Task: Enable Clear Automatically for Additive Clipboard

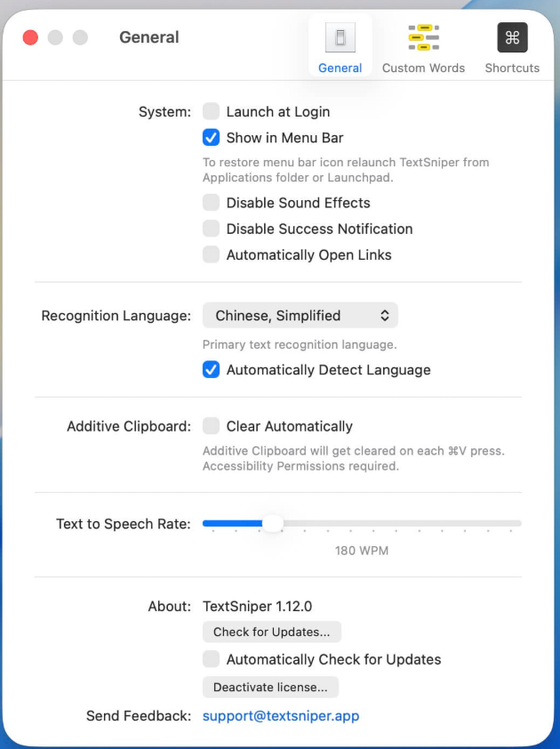Action: 211,426
